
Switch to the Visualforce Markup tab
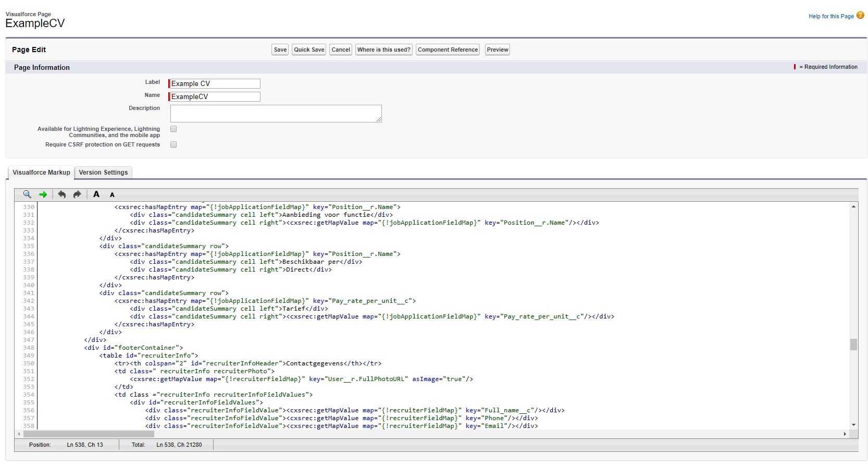tap(41, 173)
